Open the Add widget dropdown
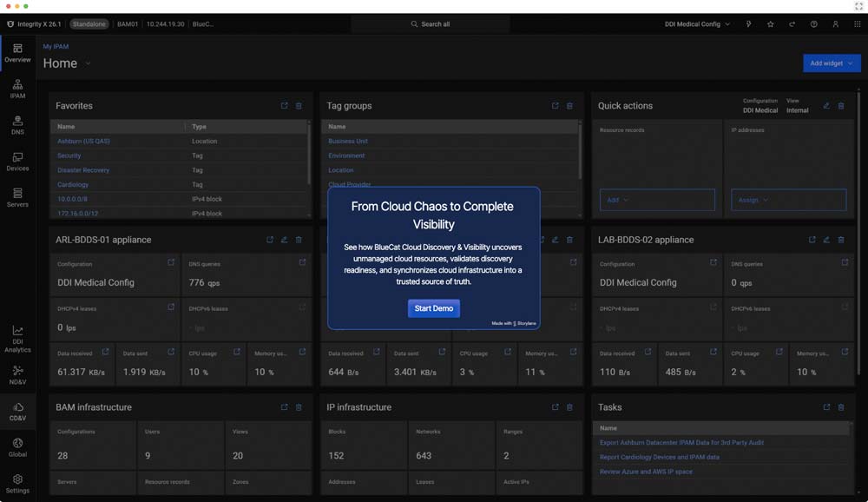Image resolution: width=868 pixels, height=502 pixels. [x=832, y=63]
